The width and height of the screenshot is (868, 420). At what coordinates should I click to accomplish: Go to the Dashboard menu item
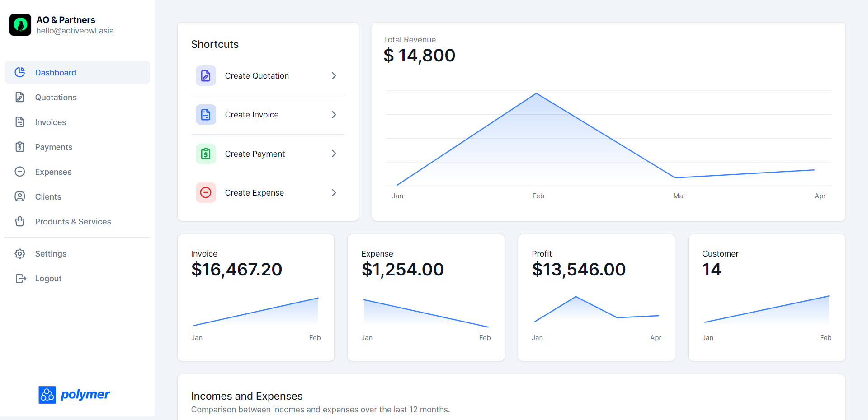click(x=77, y=72)
